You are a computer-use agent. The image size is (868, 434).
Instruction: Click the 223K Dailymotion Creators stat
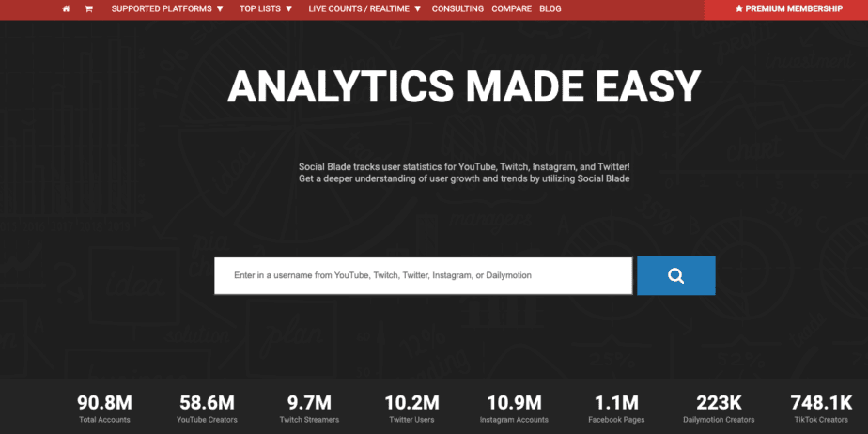[x=719, y=409]
